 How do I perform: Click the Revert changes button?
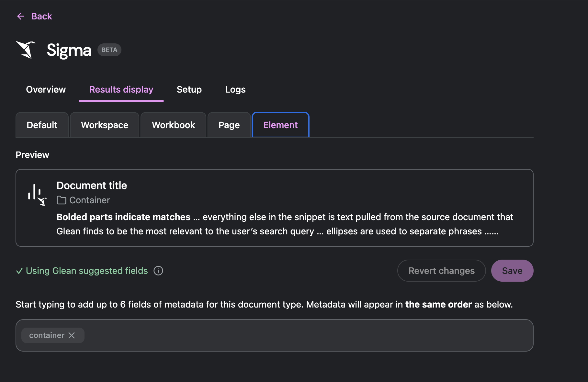pyautogui.click(x=442, y=271)
